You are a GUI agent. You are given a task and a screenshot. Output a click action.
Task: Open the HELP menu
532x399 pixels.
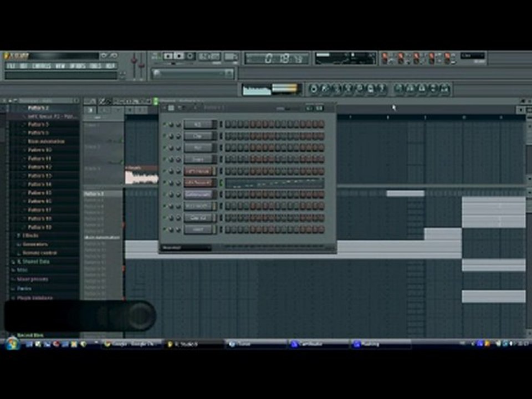click(110, 66)
